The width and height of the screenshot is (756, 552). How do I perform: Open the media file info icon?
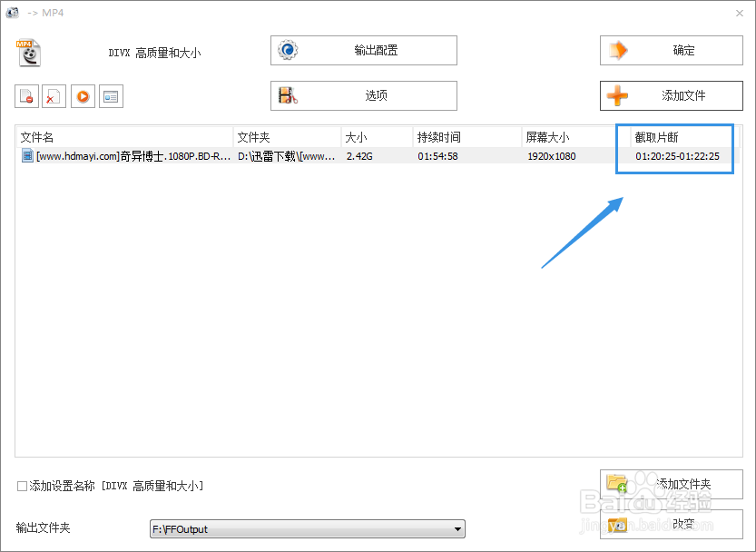point(111,96)
